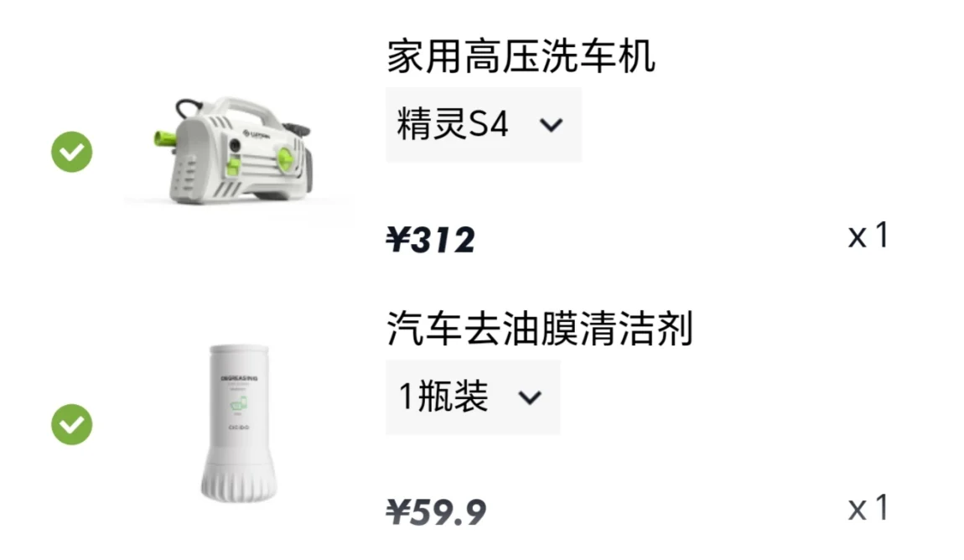Deselect the 汽车去油膜清洁剂 green checkmark
This screenshot has width=964, height=560.
(x=72, y=424)
